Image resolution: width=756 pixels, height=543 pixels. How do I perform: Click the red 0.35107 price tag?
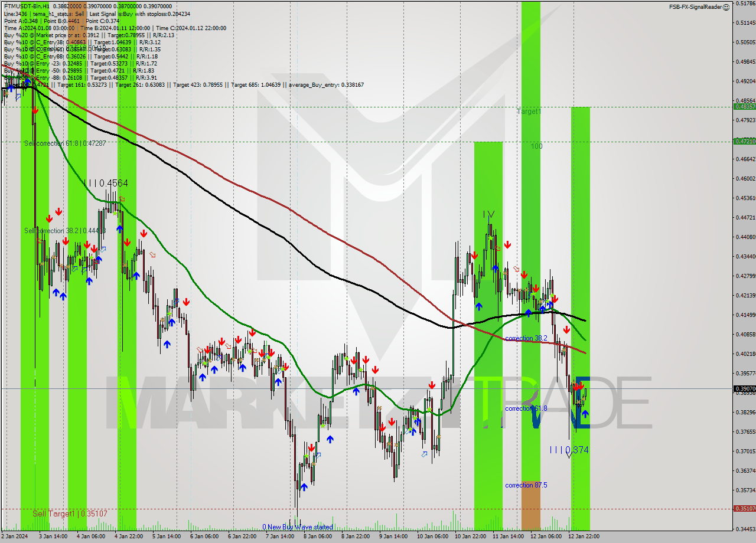pos(744,508)
